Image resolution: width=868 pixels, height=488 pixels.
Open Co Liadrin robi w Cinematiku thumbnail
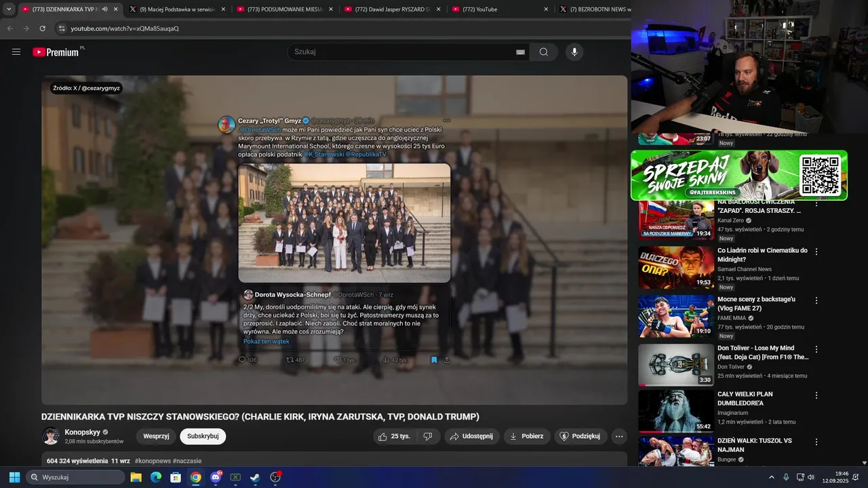click(676, 267)
